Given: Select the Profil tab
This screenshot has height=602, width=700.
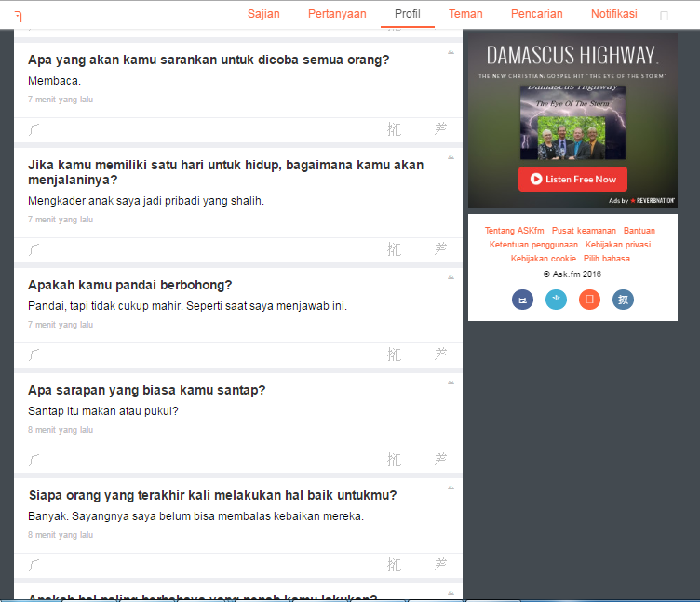Looking at the screenshot, I should click(407, 14).
